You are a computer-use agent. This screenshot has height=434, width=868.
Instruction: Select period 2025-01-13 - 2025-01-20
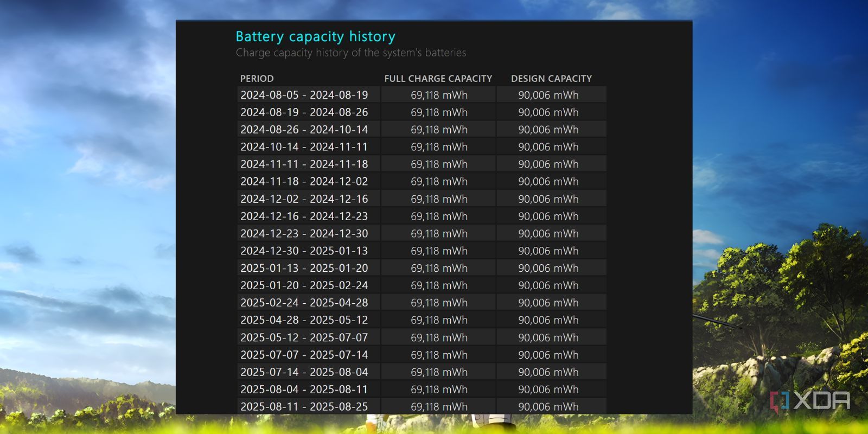[304, 268]
